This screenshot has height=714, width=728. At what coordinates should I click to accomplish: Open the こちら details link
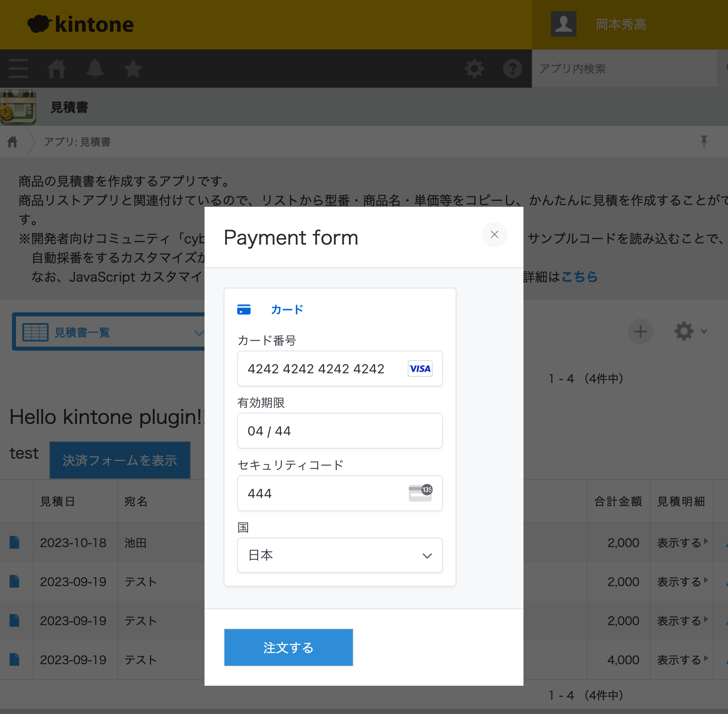(580, 277)
